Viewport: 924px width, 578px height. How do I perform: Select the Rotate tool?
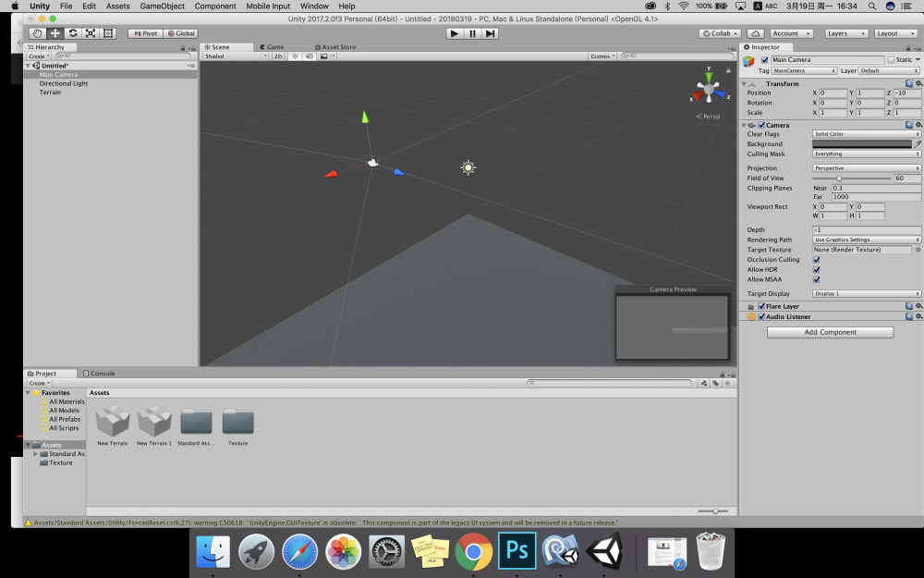click(x=72, y=33)
